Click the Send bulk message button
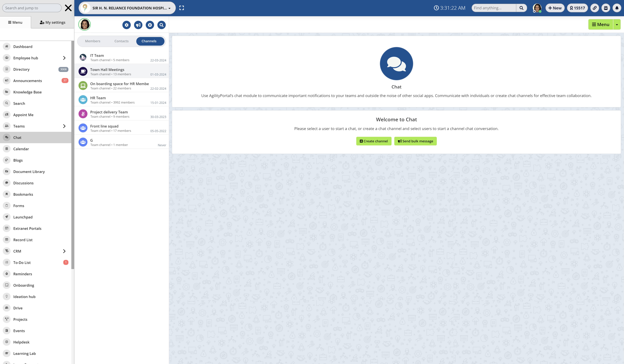The image size is (624, 364). [415, 141]
